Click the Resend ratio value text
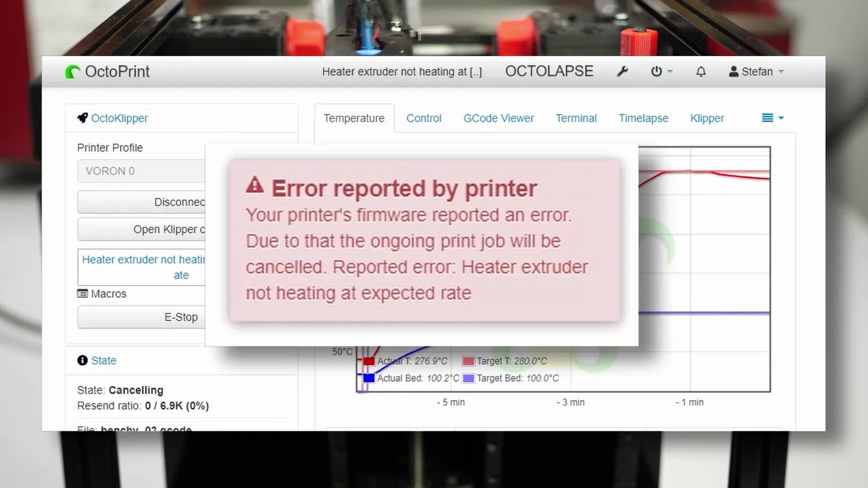This screenshot has width=868, height=488. [x=177, y=406]
